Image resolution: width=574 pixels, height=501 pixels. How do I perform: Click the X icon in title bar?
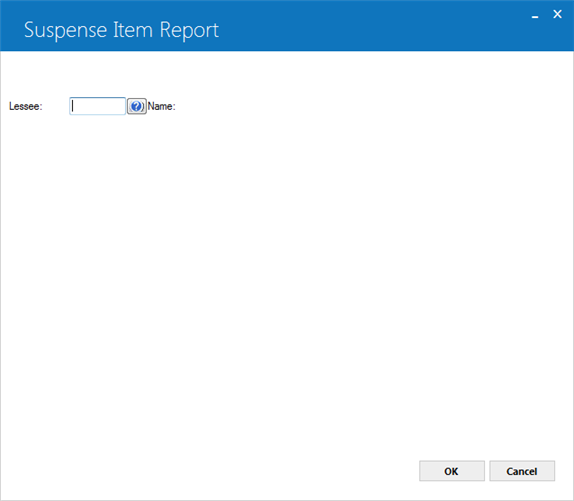pos(557,14)
